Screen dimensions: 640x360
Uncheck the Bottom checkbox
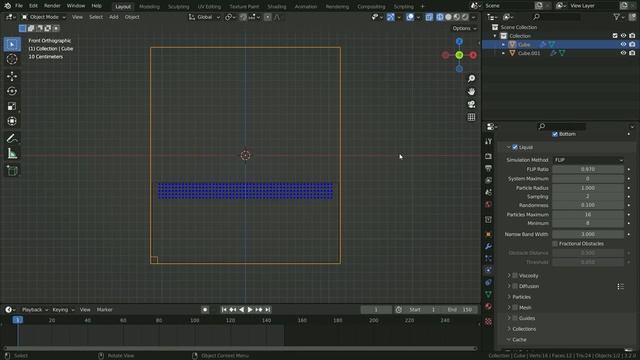tap(555, 134)
